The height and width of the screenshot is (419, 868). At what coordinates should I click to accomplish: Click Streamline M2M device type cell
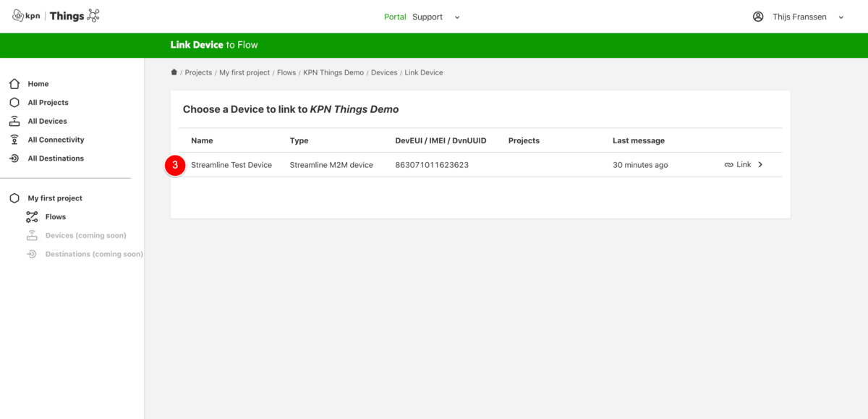coord(331,165)
